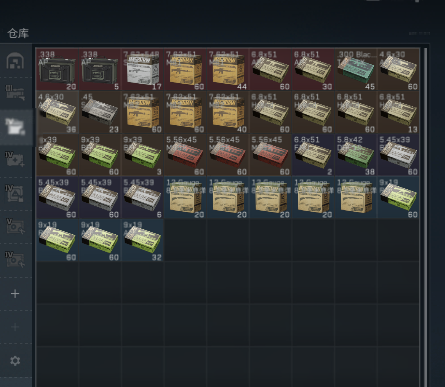
Task: Open stash settings gear icon
Action: [x=15, y=360]
